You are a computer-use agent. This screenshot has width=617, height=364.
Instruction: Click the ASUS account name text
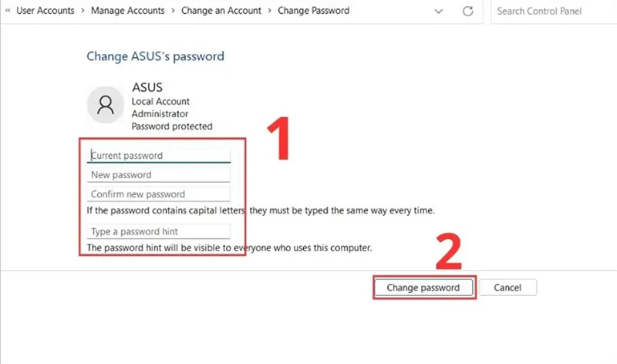click(x=147, y=87)
